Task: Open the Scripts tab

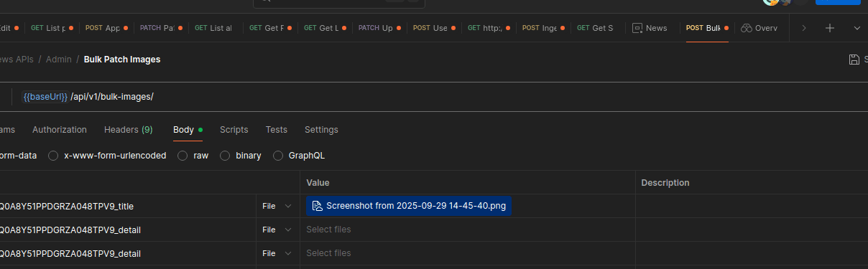Action: (234, 130)
